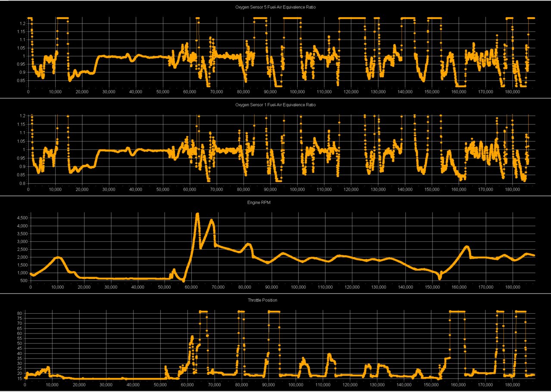
Task: Click y-axis value 1.1 on Oxygen Sensor 1 chart
Action: (x=22, y=133)
